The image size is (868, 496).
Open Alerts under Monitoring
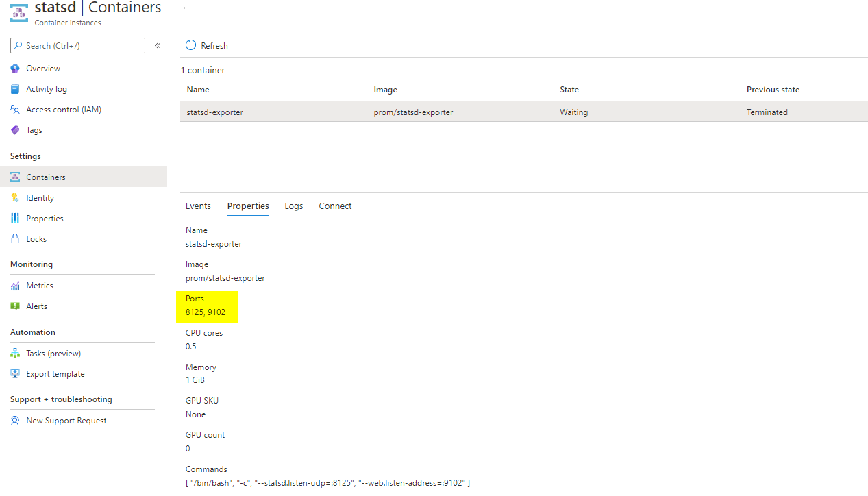[x=37, y=306]
